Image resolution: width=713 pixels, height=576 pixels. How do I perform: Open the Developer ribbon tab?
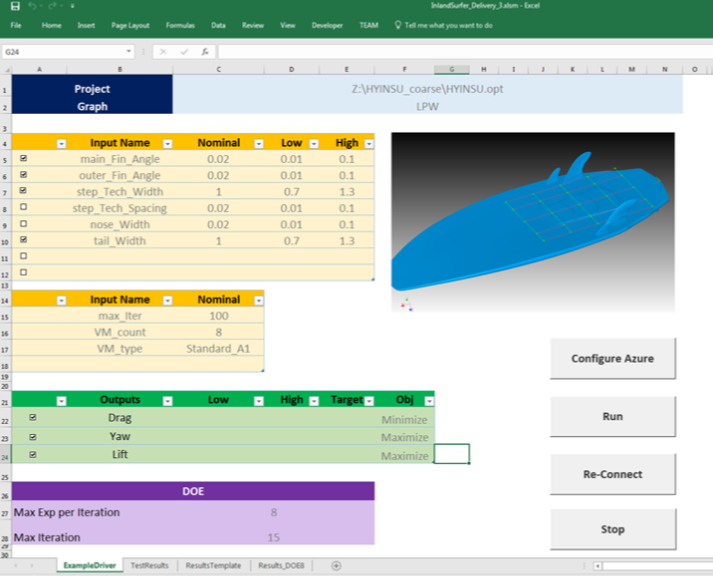point(326,24)
